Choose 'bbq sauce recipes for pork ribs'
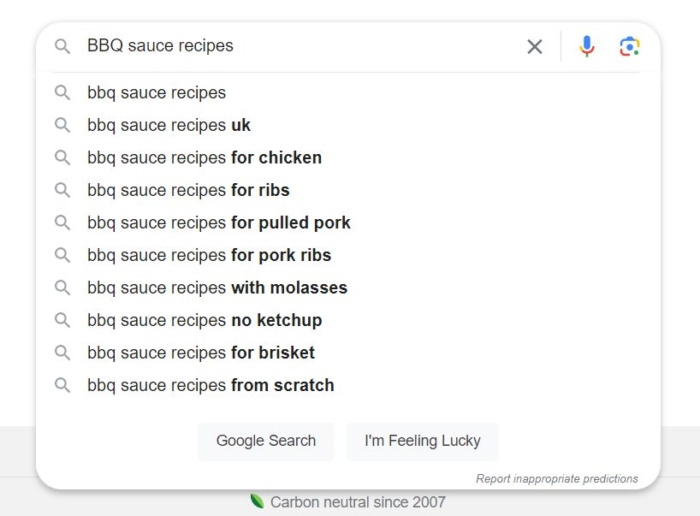 click(x=348, y=255)
